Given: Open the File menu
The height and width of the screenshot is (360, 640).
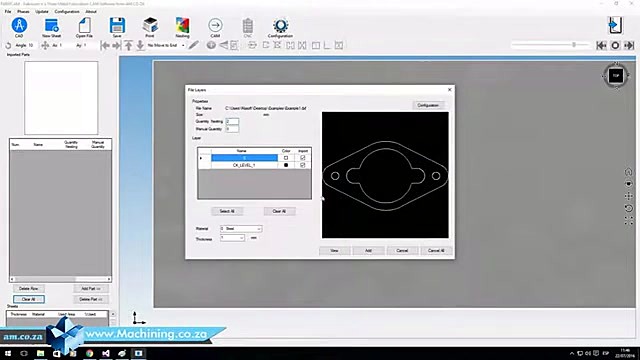Looking at the screenshot, I should 8,11.
